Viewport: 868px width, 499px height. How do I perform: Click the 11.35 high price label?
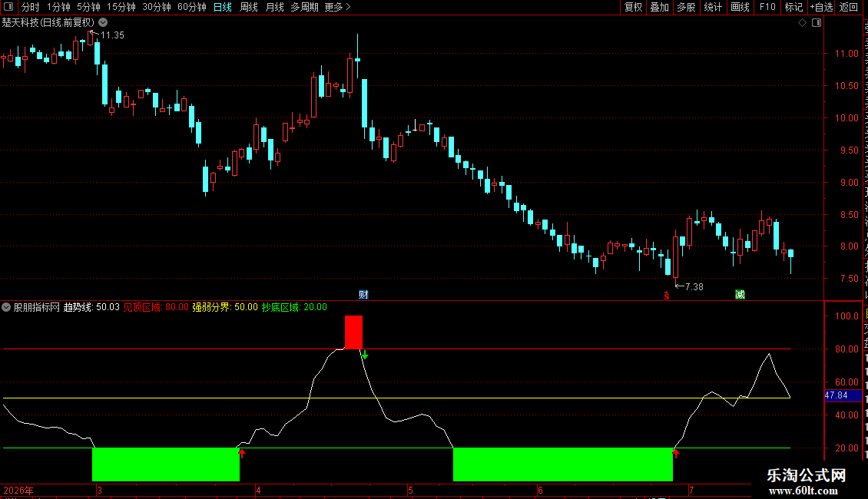pos(112,35)
